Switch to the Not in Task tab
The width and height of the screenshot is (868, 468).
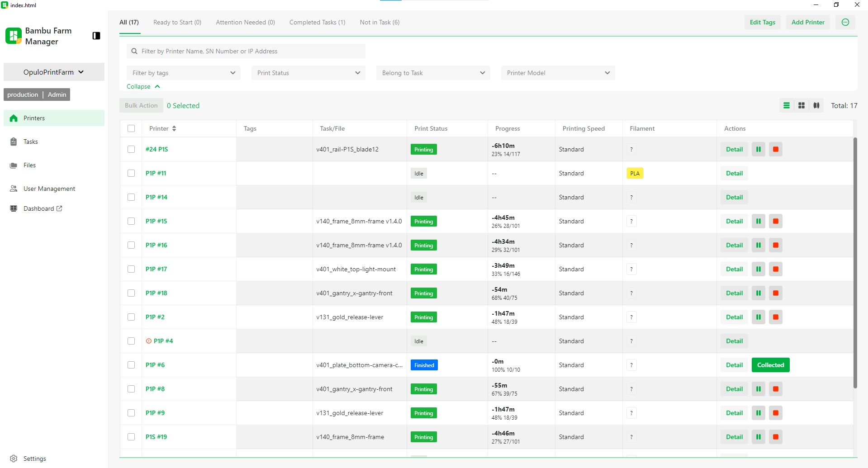[379, 22]
